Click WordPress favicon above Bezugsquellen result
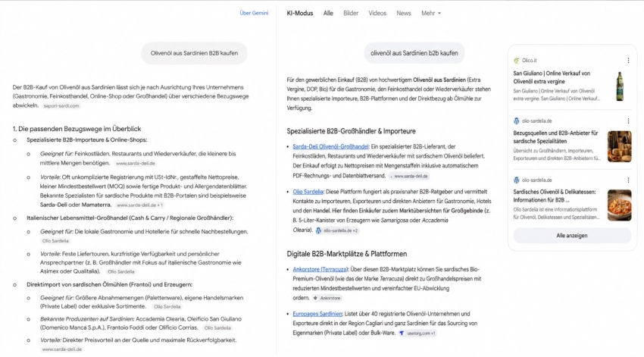Viewport: 644px width, 357px height. [x=516, y=121]
